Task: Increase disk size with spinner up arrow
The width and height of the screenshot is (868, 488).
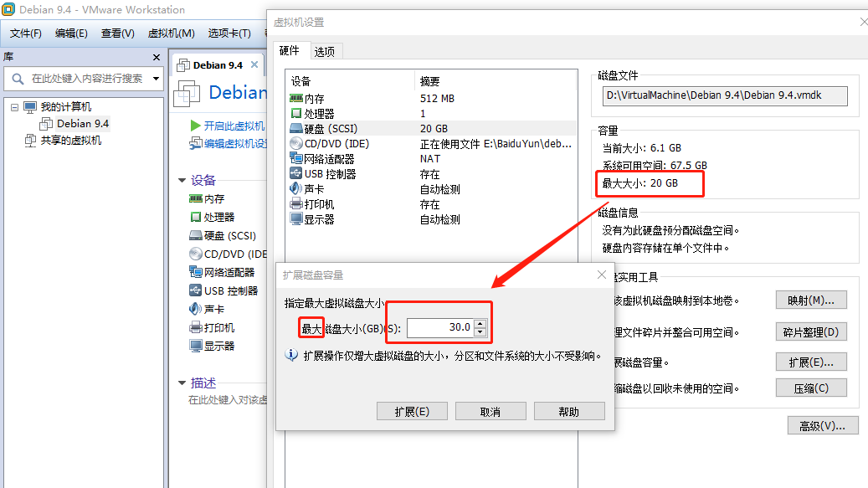Action: coord(480,324)
